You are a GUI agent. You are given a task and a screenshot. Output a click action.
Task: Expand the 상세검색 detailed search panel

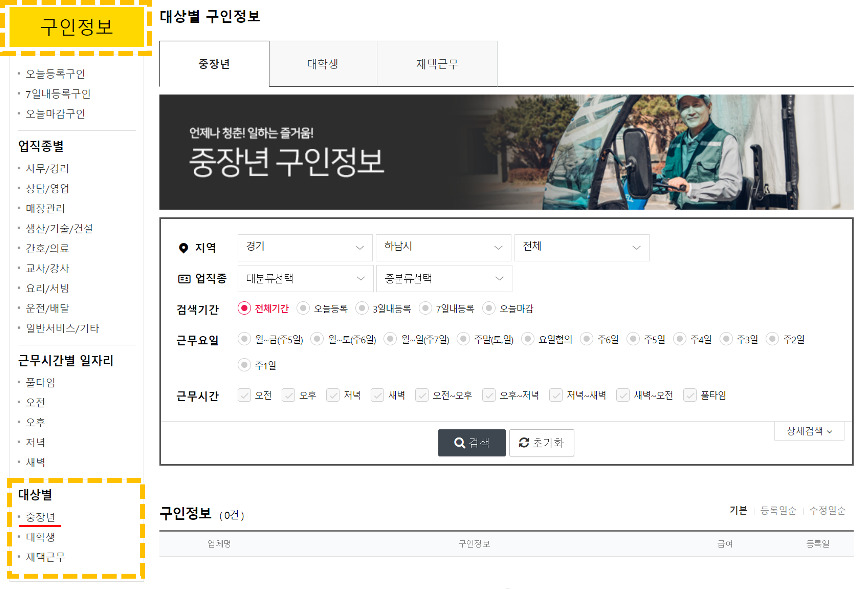809,431
